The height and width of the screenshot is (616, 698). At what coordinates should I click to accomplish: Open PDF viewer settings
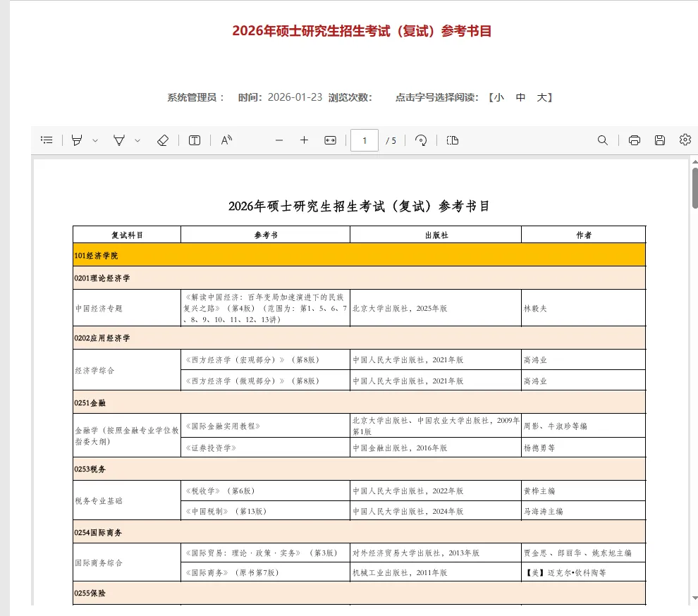click(685, 140)
